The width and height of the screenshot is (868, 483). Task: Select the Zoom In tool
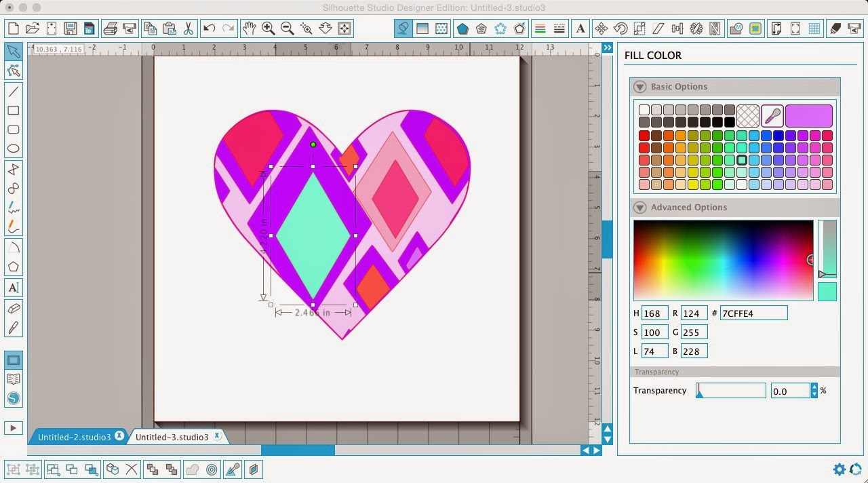[268, 28]
